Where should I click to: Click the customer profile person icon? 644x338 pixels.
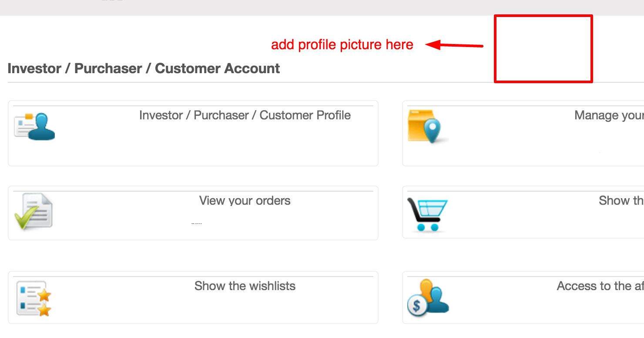tap(35, 127)
